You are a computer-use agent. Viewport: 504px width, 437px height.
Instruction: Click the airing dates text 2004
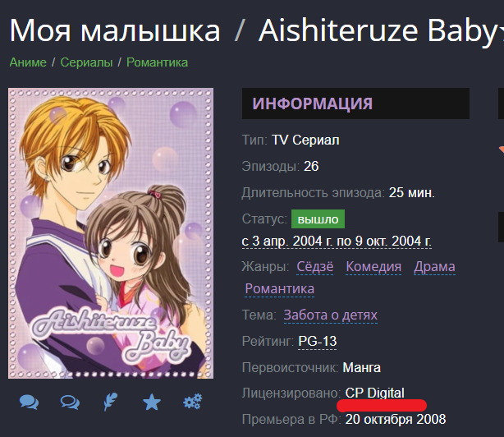(337, 241)
